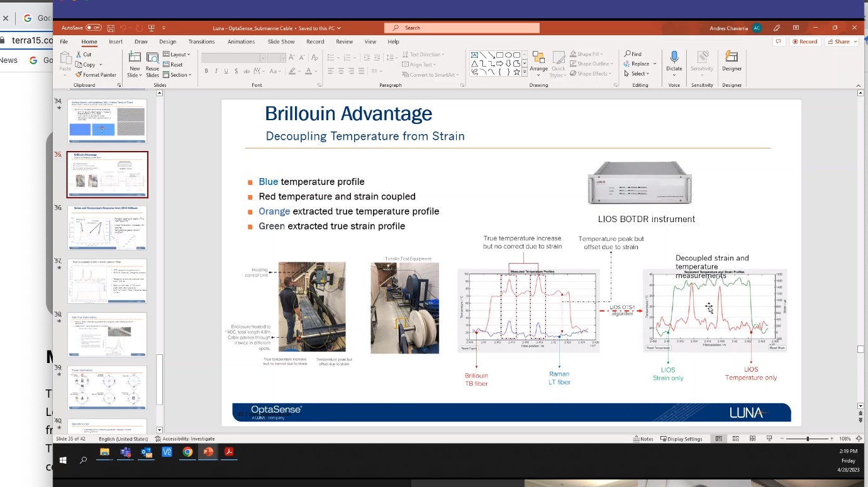Click the Cut scissors button
868x487 pixels.
[83, 55]
